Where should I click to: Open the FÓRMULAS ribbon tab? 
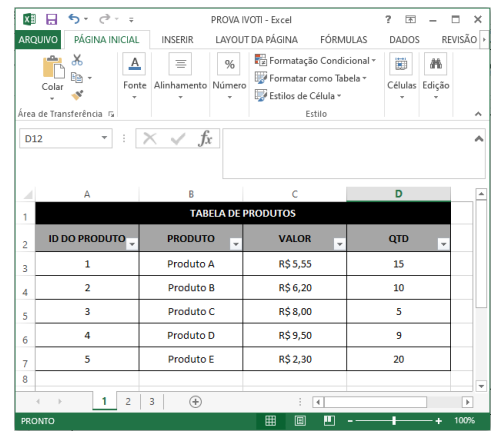pyautogui.click(x=343, y=40)
